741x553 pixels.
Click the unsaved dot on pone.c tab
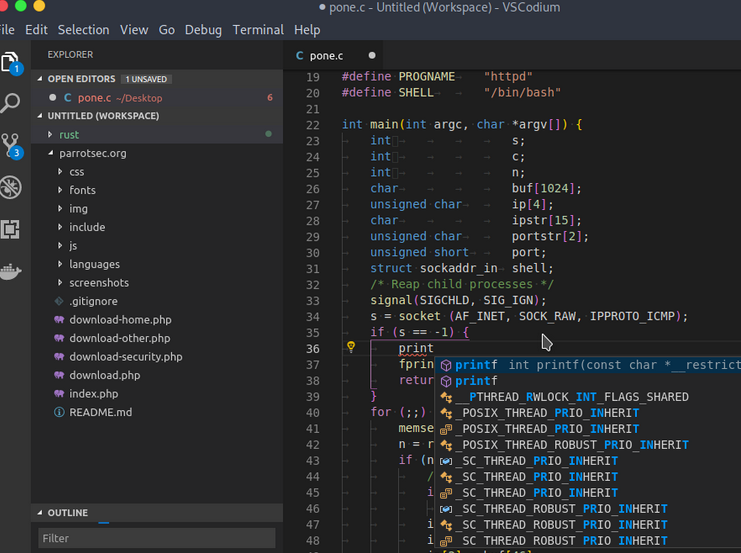tap(372, 56)
